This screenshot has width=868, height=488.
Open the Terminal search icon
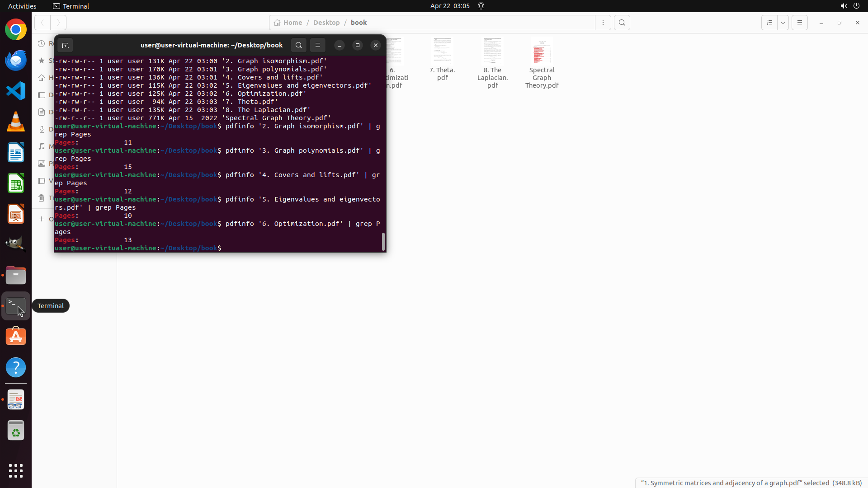[x=298, y=45]
